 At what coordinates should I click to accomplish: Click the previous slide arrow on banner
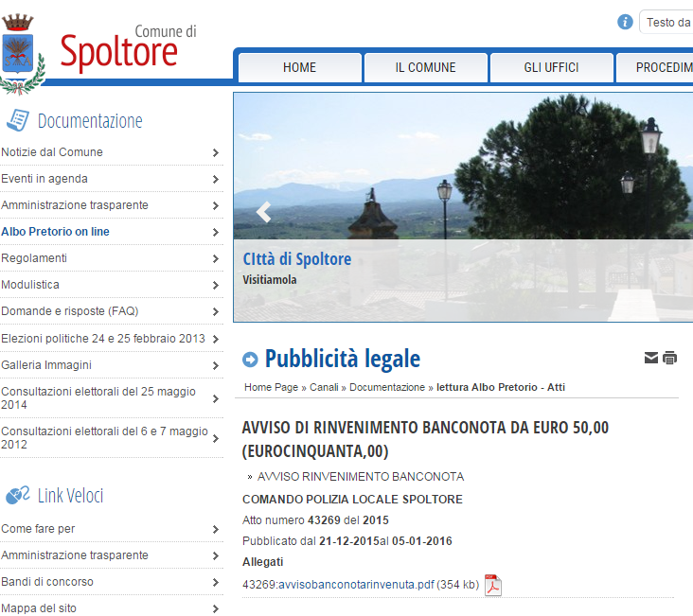[263, 212]
